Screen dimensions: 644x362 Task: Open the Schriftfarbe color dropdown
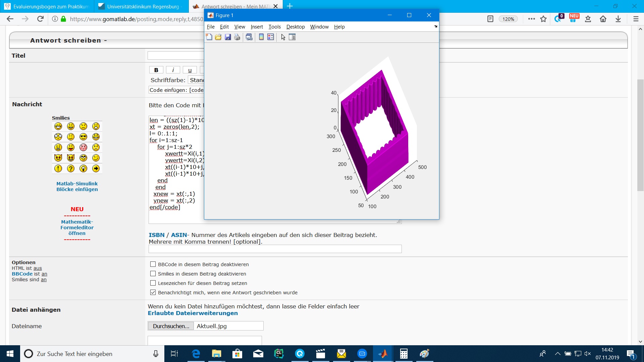196,80
